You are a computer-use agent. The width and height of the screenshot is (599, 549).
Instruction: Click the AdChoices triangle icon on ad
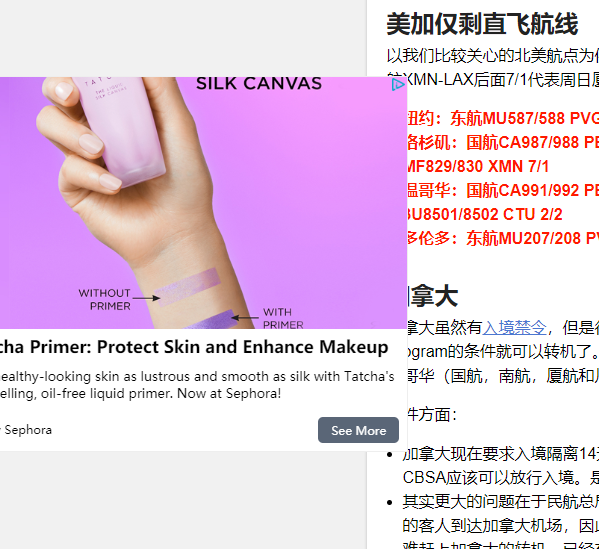point(398,84)
